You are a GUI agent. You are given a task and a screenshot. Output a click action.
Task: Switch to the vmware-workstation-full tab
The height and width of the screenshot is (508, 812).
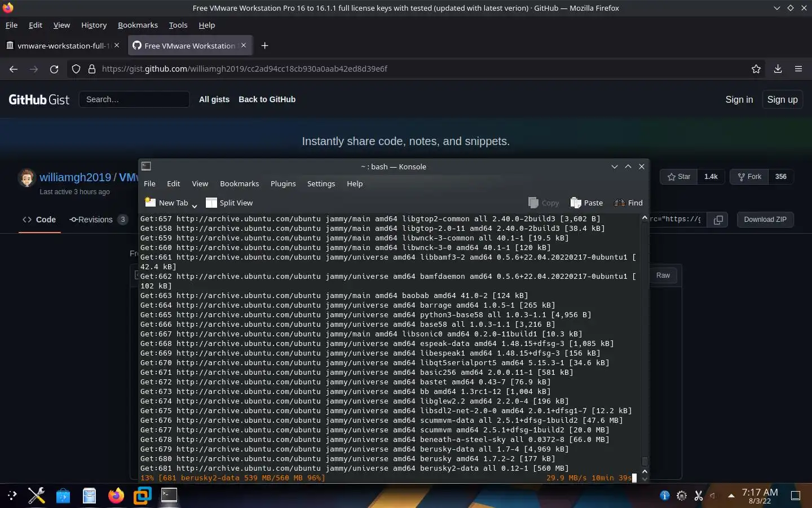(x=63, y=46)
